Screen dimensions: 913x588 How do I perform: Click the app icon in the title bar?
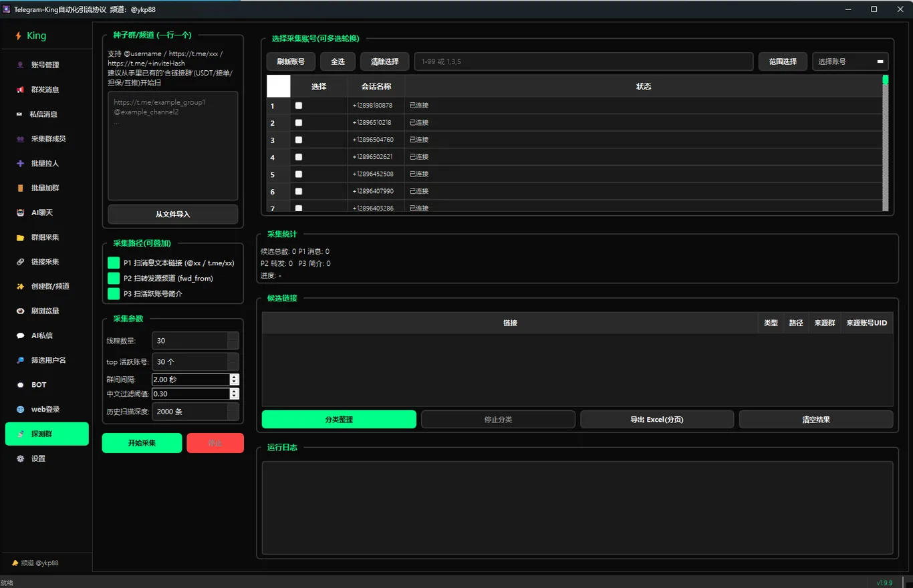point(7,9)
